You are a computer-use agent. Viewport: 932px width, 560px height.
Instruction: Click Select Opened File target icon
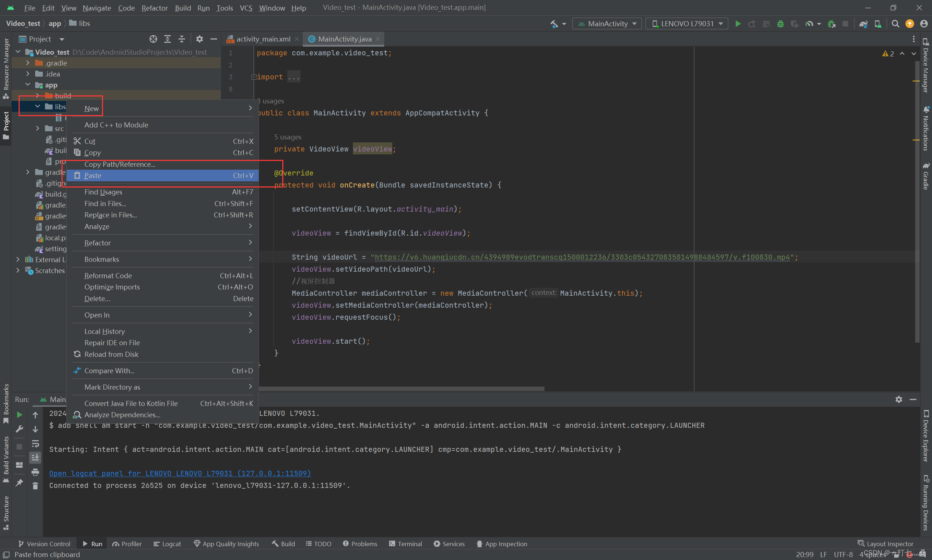pyautogui.click(x=153, y=39)
